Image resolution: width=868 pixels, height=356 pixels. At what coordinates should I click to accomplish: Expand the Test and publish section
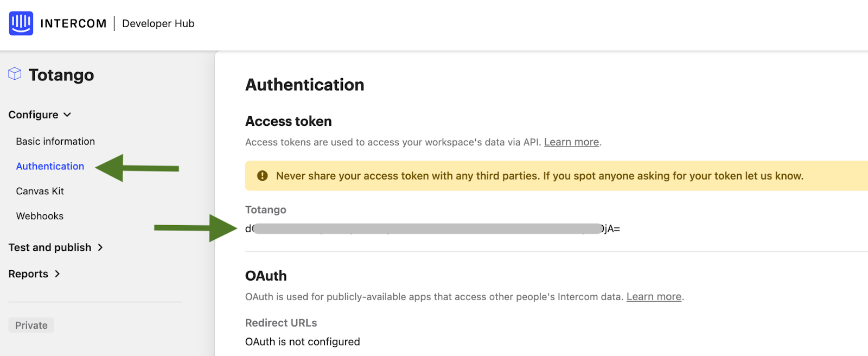[56, 247]
